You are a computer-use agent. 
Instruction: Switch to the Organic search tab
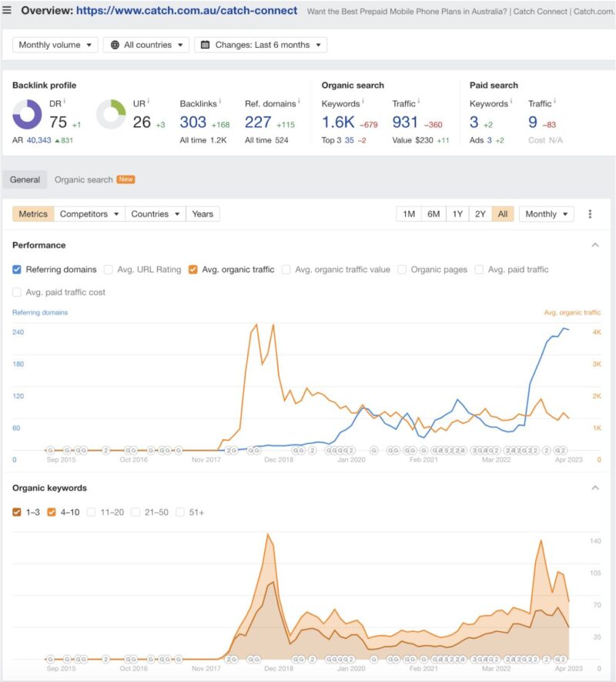85,179
